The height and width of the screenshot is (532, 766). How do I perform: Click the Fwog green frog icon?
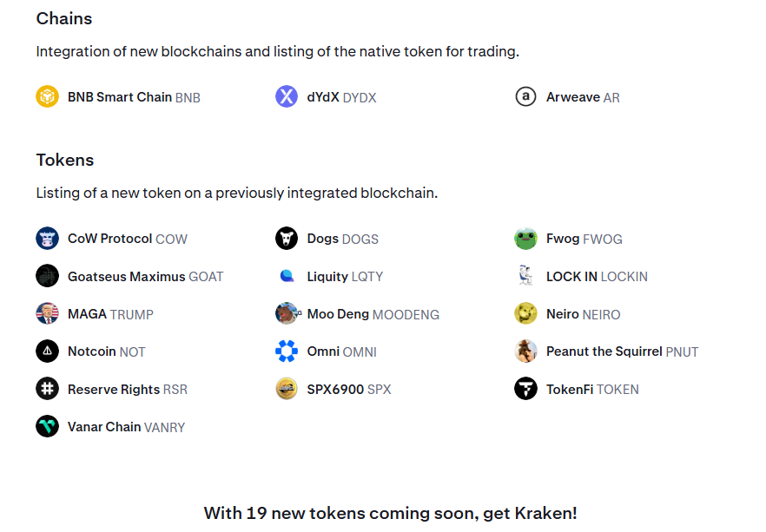pos(525,238)
